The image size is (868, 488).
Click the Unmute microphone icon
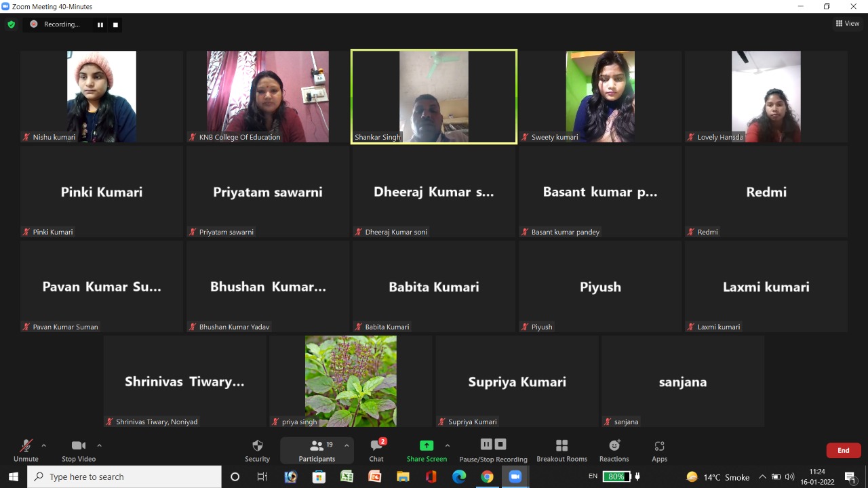[x=26, y=445]
